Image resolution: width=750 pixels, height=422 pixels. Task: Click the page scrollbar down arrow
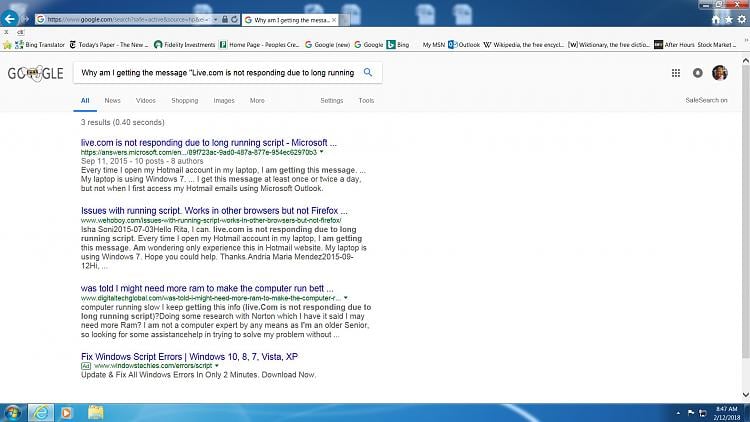(x=746, y=395)
